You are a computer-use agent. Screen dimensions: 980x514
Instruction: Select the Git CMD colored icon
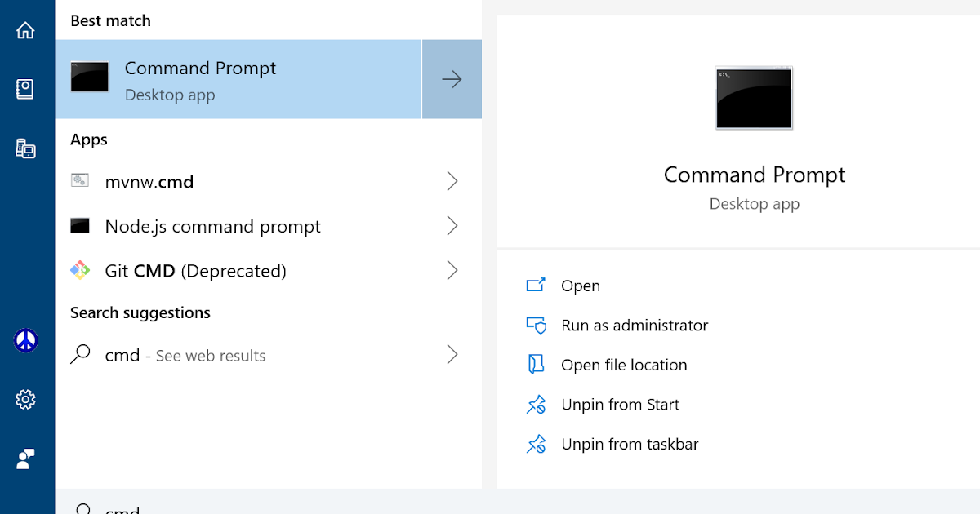coord(79,270)
